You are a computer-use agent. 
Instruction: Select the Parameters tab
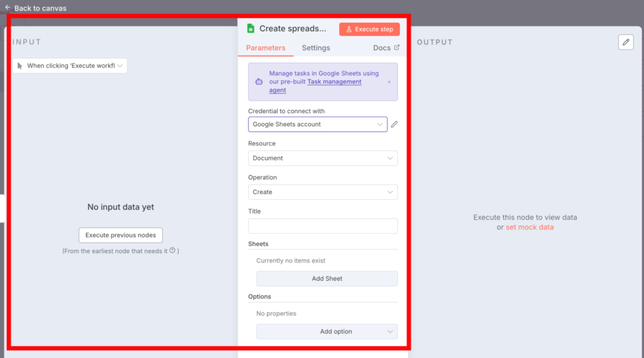tap(265, 48)
